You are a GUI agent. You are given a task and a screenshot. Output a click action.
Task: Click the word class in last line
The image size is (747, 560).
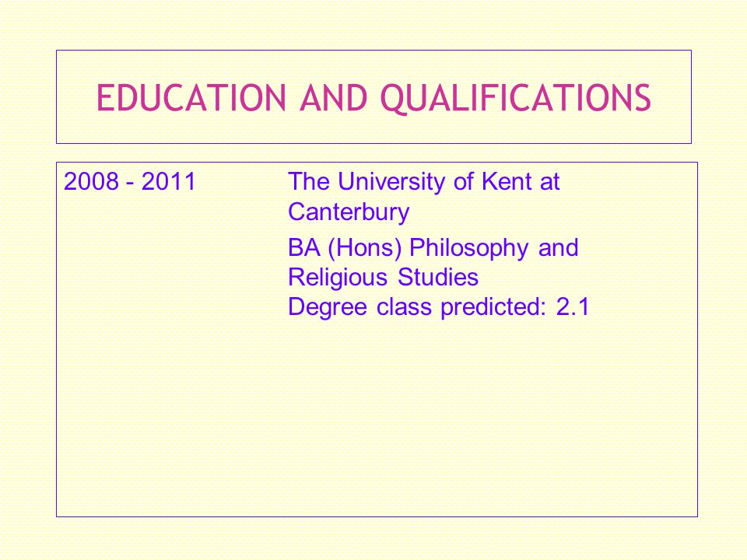404,306
